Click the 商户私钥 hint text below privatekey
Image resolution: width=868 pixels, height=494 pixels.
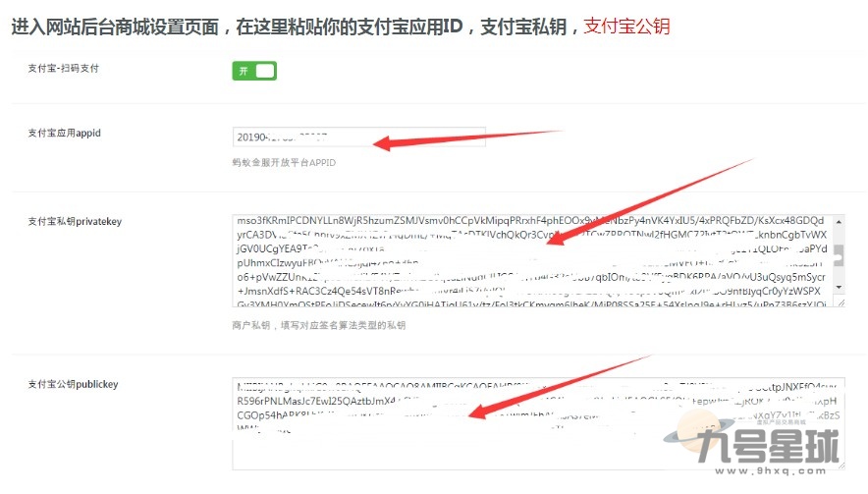click(319, 325)
